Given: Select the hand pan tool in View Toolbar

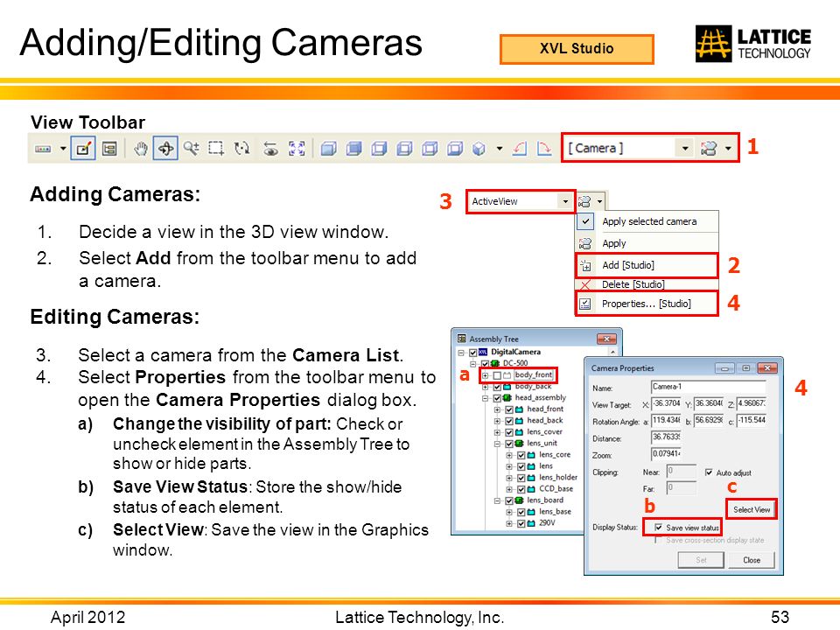Looking at the screenshot, I should [x=140, y=149].
